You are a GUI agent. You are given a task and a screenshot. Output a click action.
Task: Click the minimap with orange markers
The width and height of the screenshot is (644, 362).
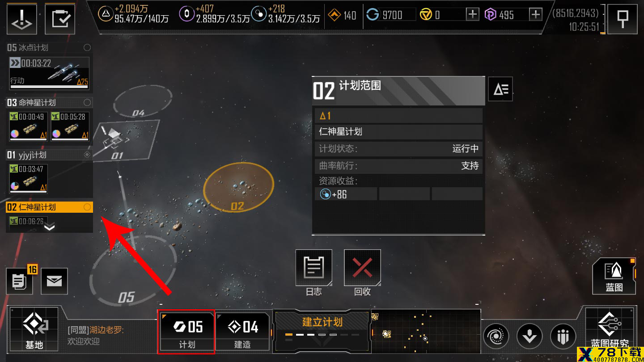[426, 331]
